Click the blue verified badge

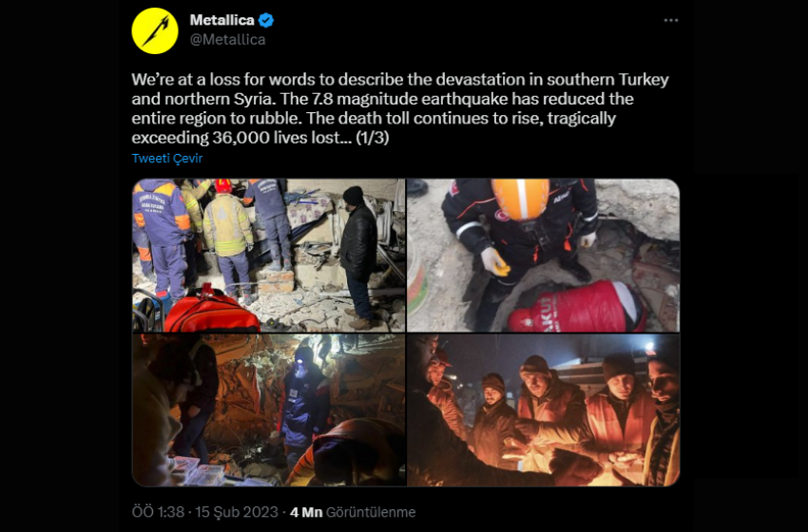pyautogui.click(x=266, y=21)
